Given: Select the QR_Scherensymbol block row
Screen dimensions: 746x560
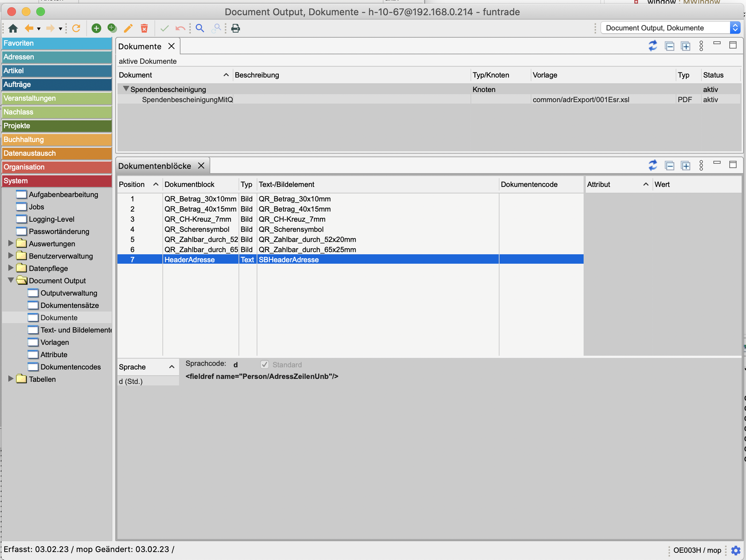Looking at the screenshot, I should [x=196, y=229].
